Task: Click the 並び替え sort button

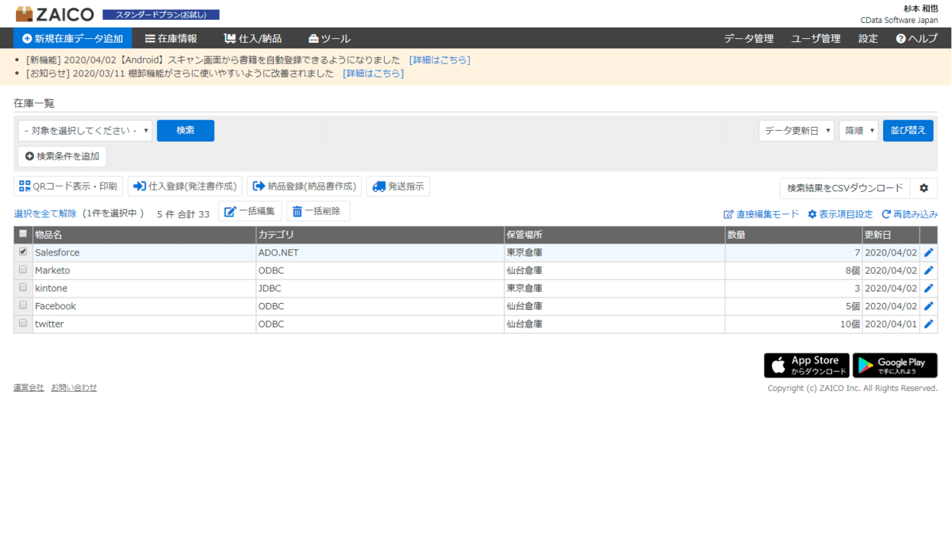Action: point(908,131)
